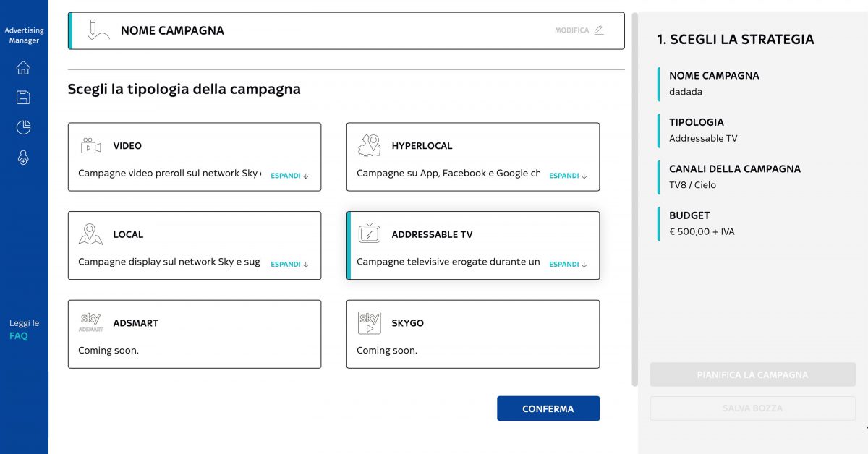Click the VIDEO camera icon

[x=90, y=145]
